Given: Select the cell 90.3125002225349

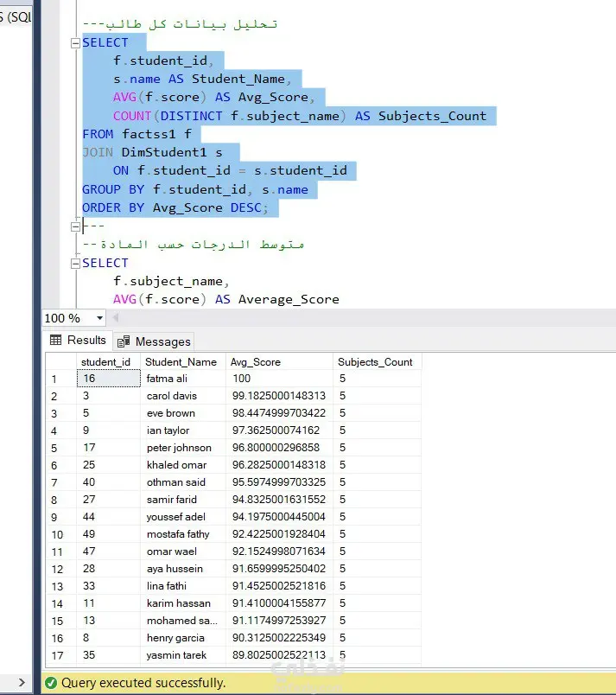Looking at the screenshot, I should click(x=279, y=638).
